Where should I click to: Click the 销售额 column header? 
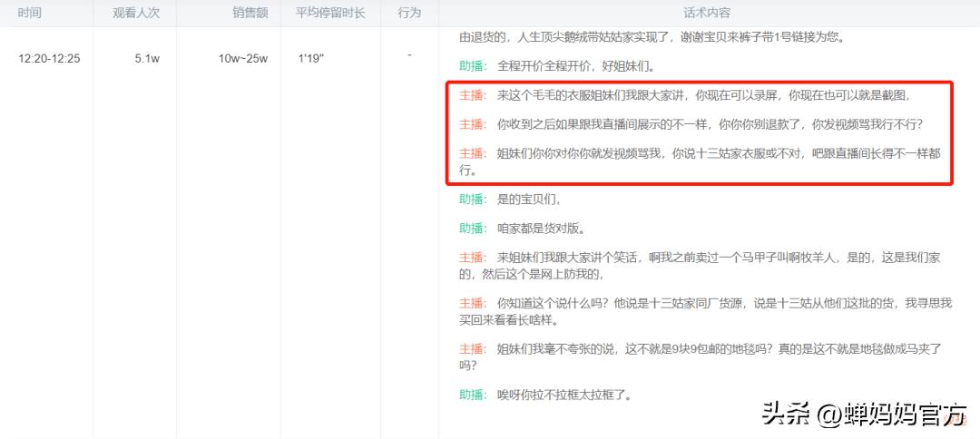(250, 13)
